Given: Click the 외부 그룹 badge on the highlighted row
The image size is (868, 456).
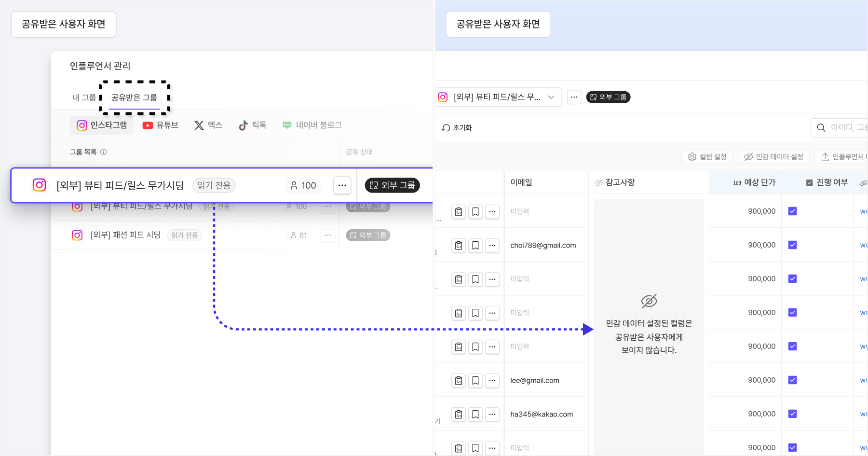Looking at the screenshot, I should [392, 185].
